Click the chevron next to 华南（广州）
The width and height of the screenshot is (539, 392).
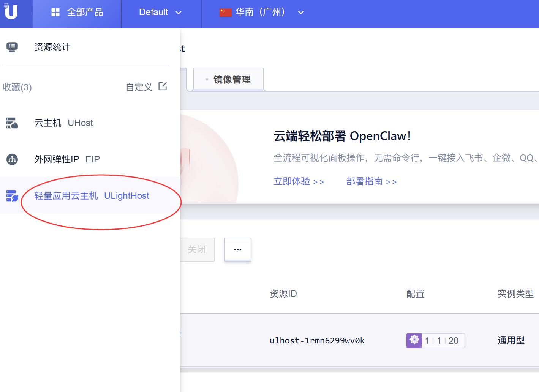pos(301,13)
